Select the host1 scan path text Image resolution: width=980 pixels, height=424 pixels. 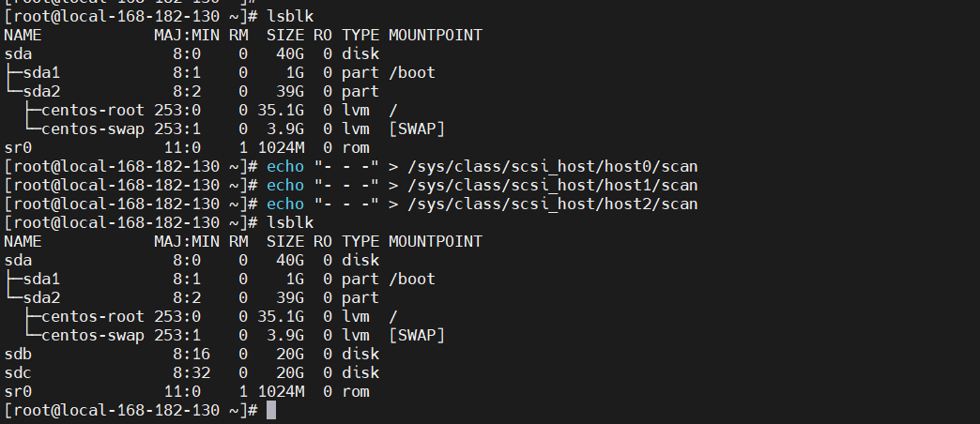[544, 186]
